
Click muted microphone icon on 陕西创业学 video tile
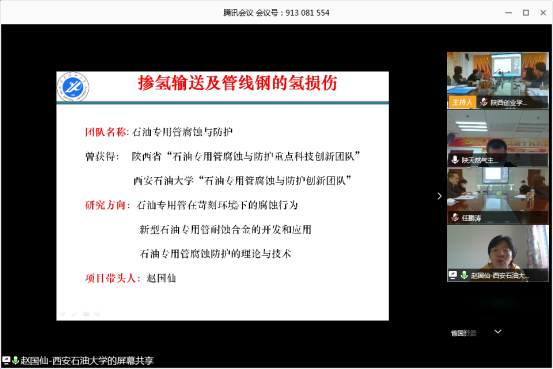[x=484, y=102]
